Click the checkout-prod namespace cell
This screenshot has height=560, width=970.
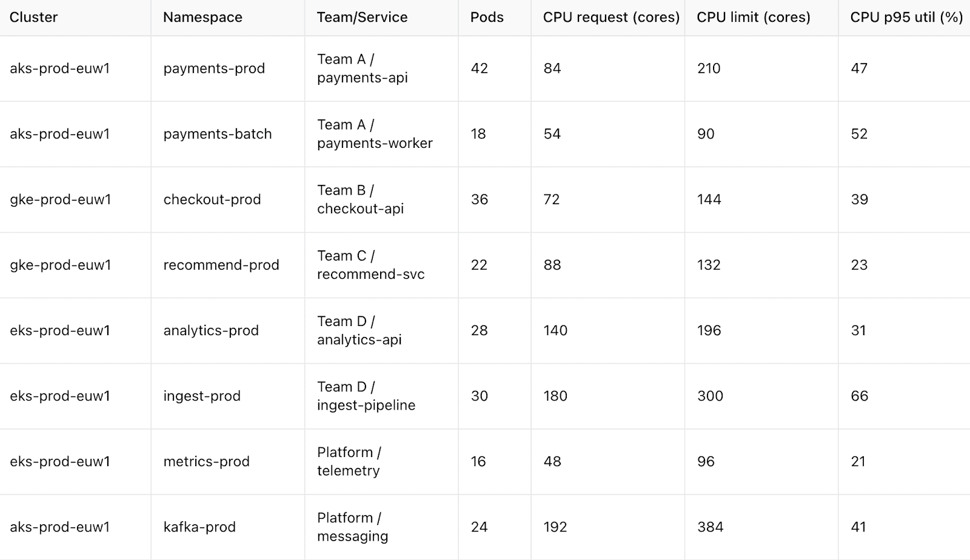click(x=212, y=199)
